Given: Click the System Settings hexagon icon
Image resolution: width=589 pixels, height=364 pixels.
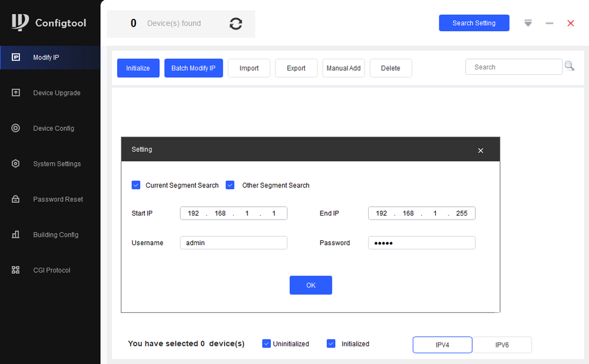Looking at the screenshot, I should pos(16,163).
